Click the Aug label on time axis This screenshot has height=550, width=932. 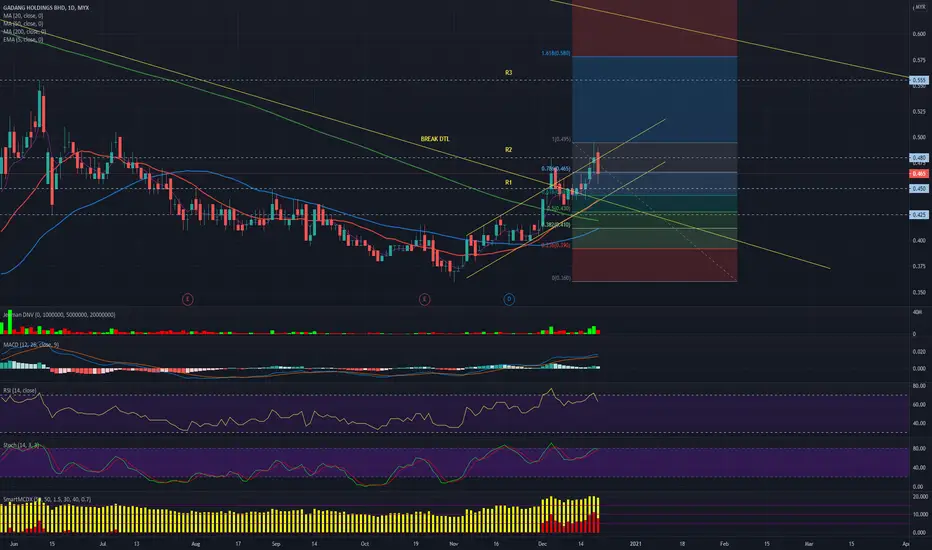[196, 544]
